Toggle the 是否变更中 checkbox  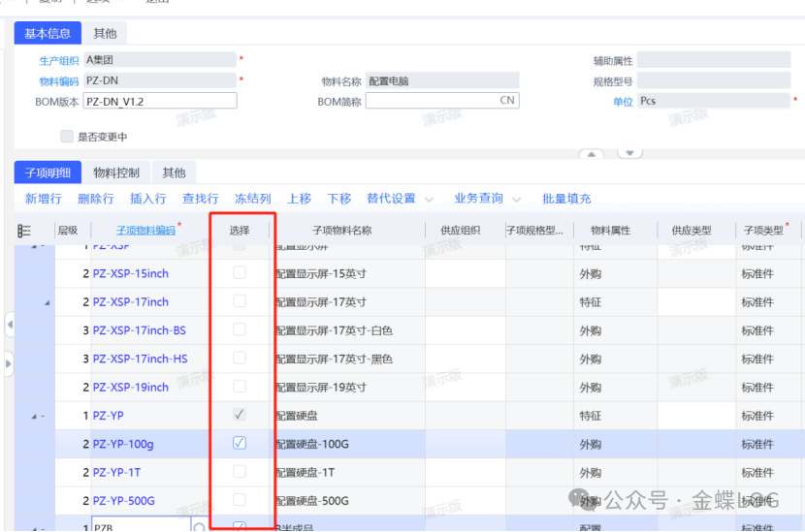(67, 137)
